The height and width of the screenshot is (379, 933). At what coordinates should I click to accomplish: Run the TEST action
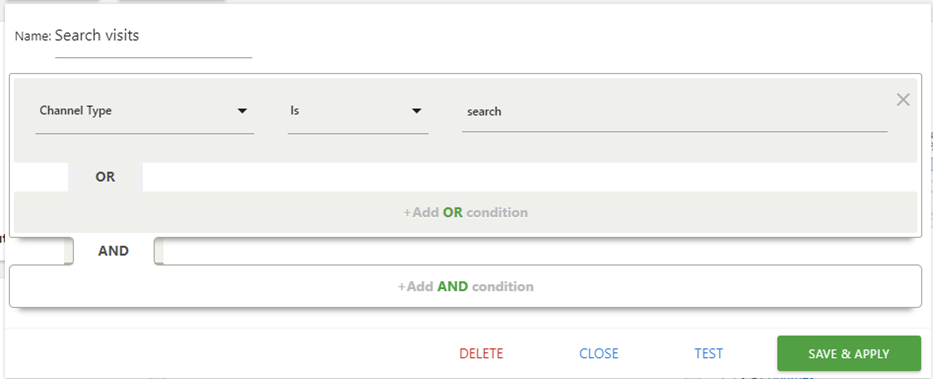pos(709,353)
